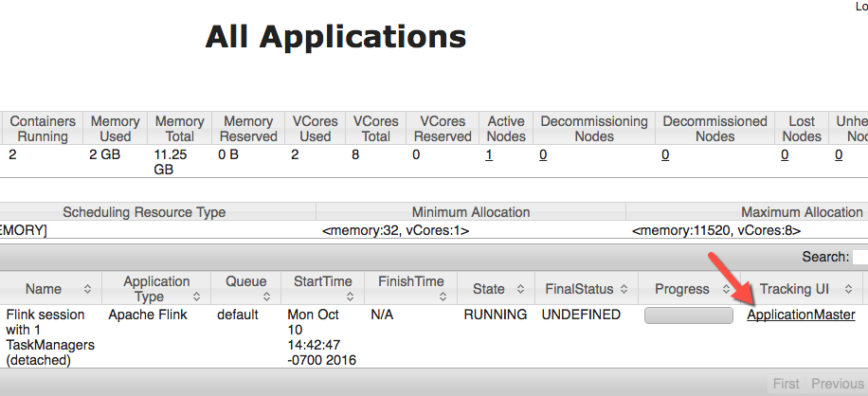Go to First page of results
The width and height of the screenshot is (868, 396).
pos(786,384)
